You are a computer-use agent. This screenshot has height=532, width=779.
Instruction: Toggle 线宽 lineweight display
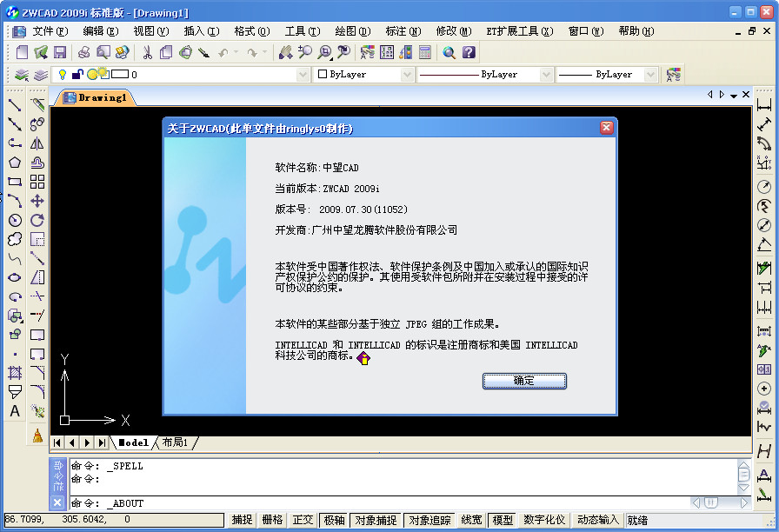(x=471, y=520)
